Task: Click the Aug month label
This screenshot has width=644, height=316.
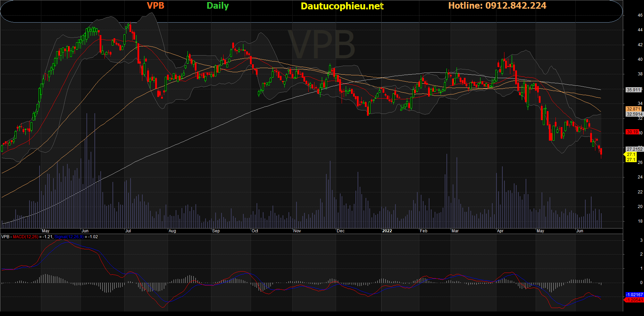Action: click(x=172, y=231)
